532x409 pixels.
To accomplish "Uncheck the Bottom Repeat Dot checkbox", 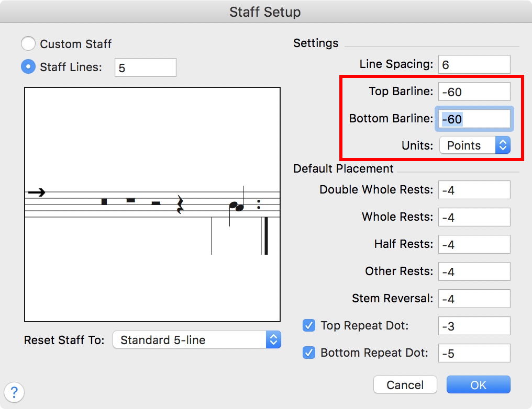I will (308, 353).
